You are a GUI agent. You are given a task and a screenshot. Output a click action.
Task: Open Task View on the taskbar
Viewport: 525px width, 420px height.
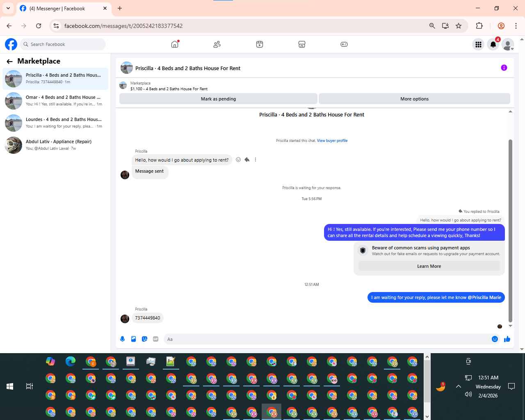click(x=30, y=386)
